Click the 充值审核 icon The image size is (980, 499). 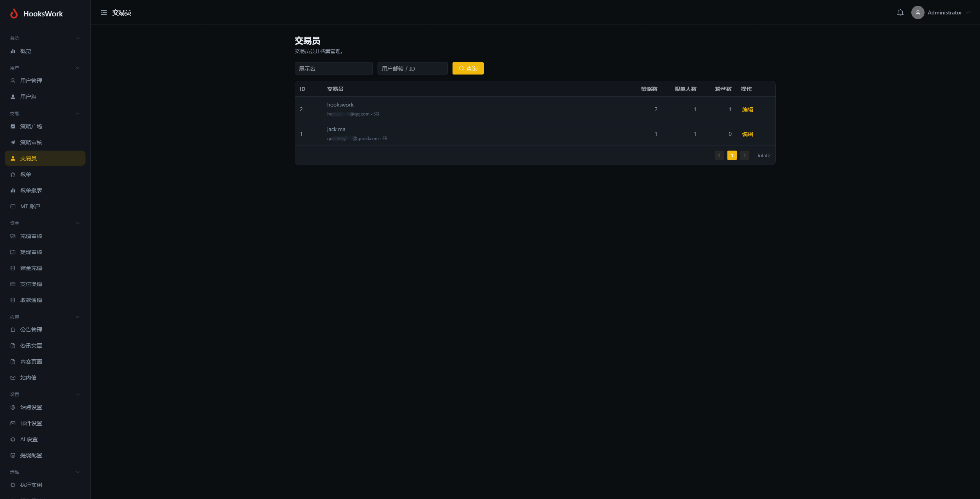(13, 236)
